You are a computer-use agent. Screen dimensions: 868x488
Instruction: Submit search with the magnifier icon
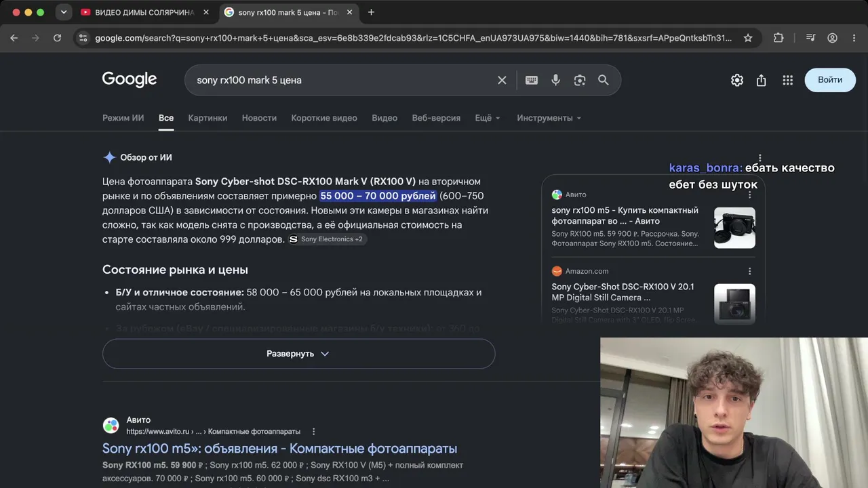click(x=603, y=80)
